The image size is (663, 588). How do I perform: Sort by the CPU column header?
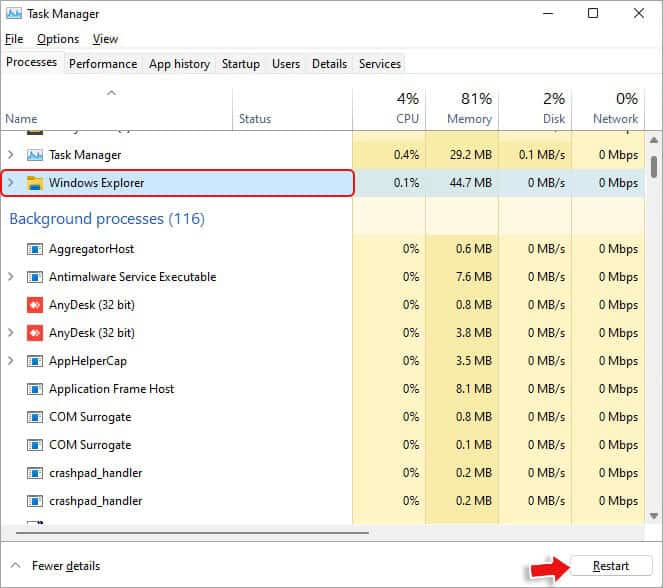[x=389, y=109]
